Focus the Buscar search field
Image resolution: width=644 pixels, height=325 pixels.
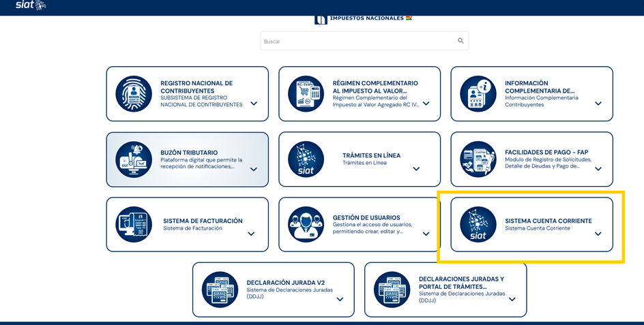click(364, 41)
